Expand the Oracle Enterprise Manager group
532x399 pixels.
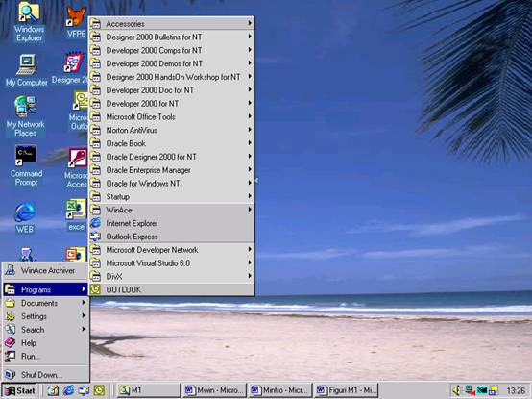click(171, 170)
